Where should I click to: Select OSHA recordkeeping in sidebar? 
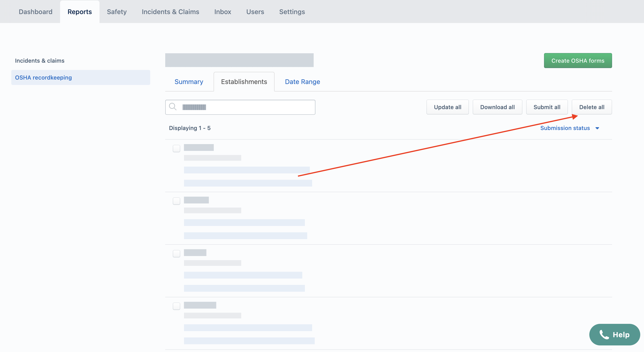(x=80, y=77)
